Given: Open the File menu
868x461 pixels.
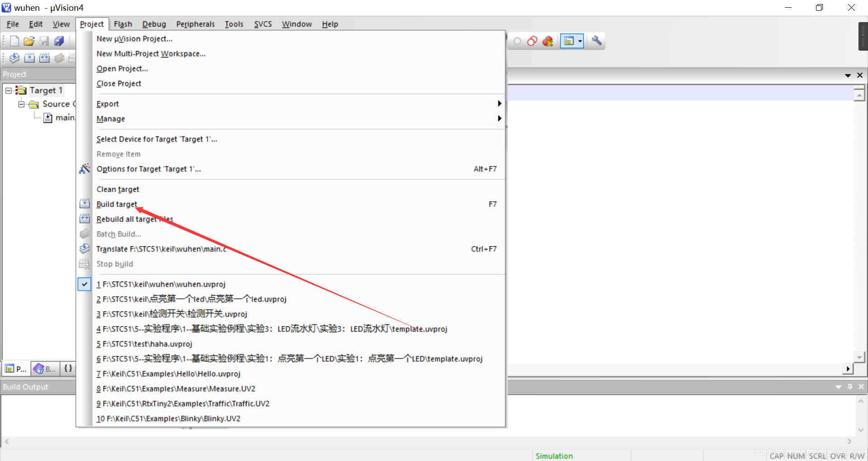Looking at the screenshot, I should click(13, 24).
